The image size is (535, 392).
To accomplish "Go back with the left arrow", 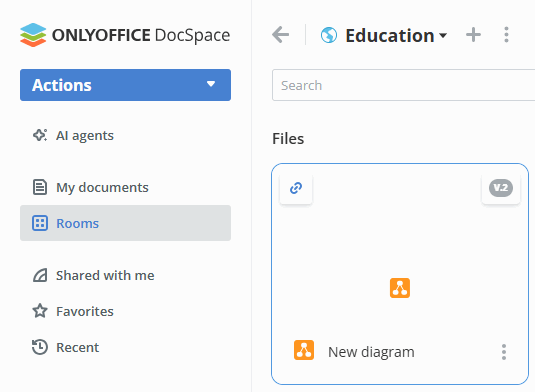I will click(280, 34).
